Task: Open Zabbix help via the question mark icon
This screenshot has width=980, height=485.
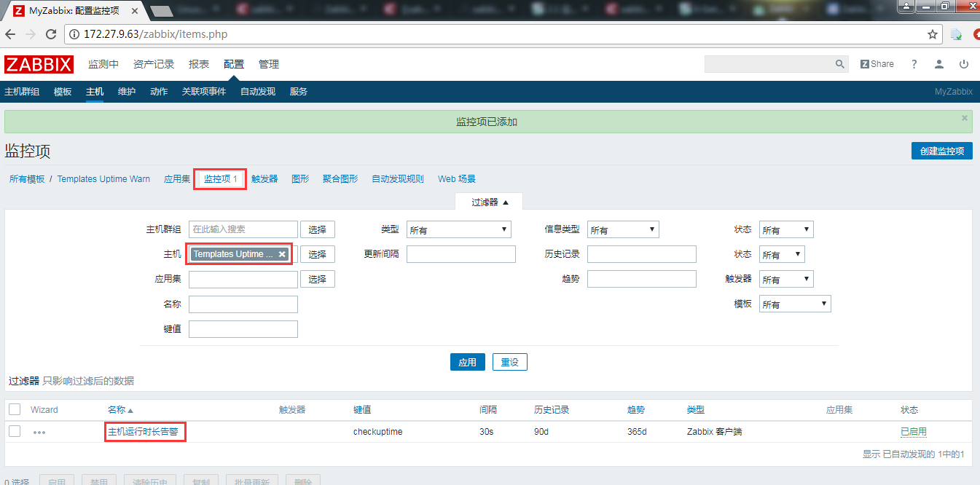Action: point(914,64)
